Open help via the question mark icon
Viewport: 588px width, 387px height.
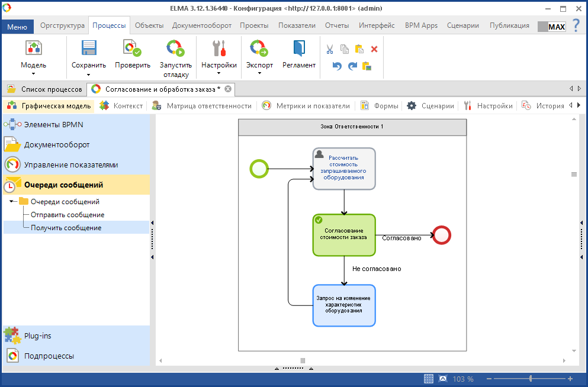tap(576, 25)
